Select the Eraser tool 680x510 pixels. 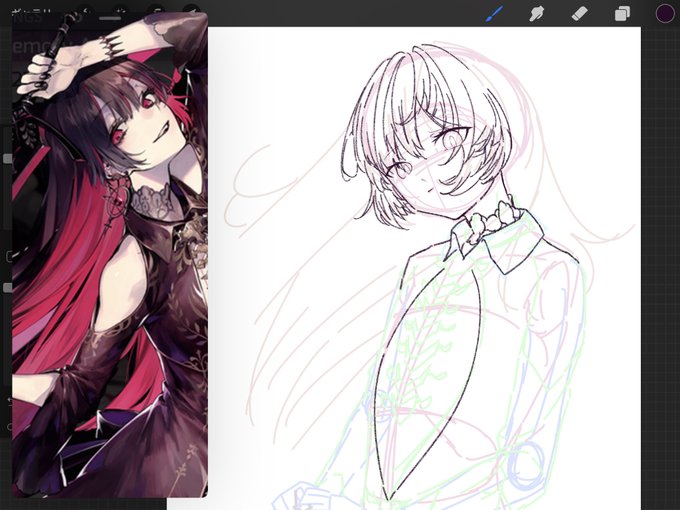click(579, 13)
